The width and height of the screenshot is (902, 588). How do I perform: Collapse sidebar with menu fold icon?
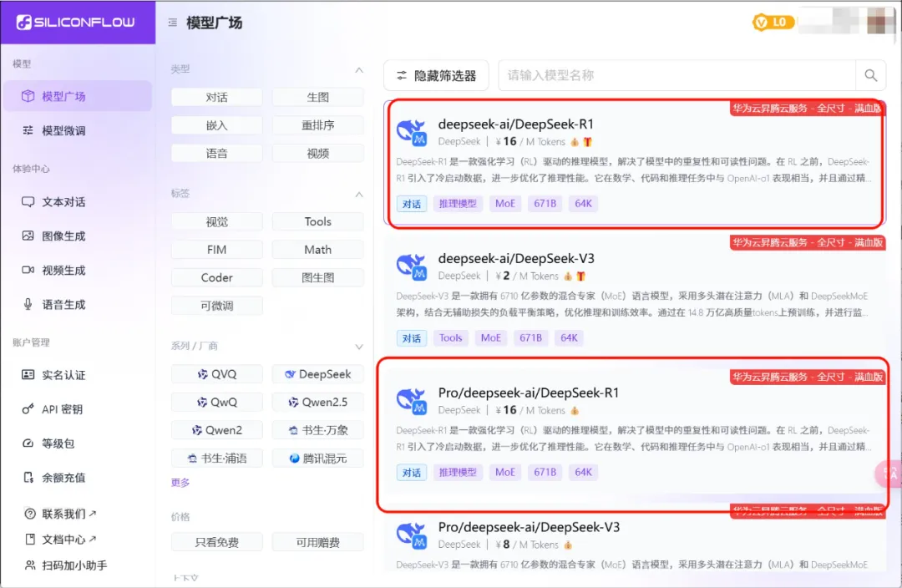tap(172, 23)
